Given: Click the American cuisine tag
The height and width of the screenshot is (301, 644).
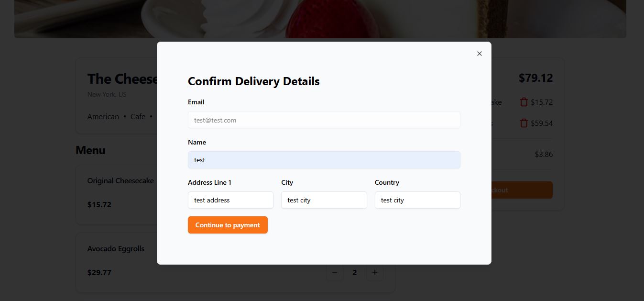Looking at the screenshot, I should 103,117.
